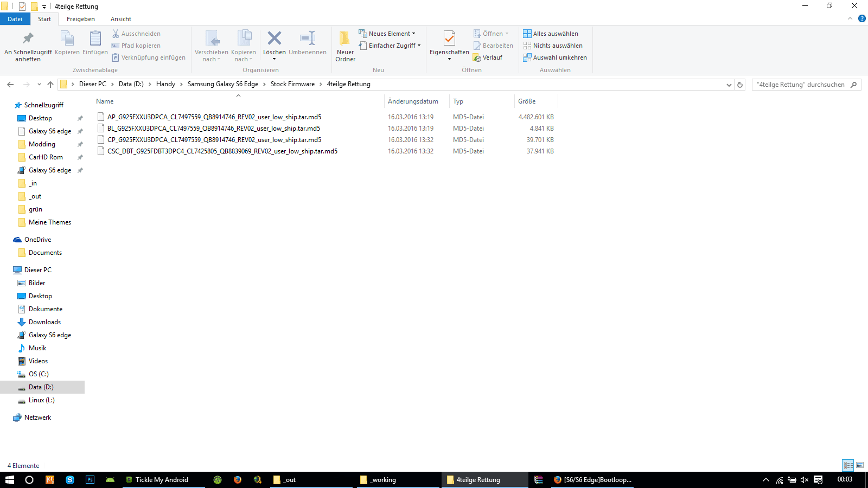Select the BL_G925FXXU3DPCA file

[214, 129]
